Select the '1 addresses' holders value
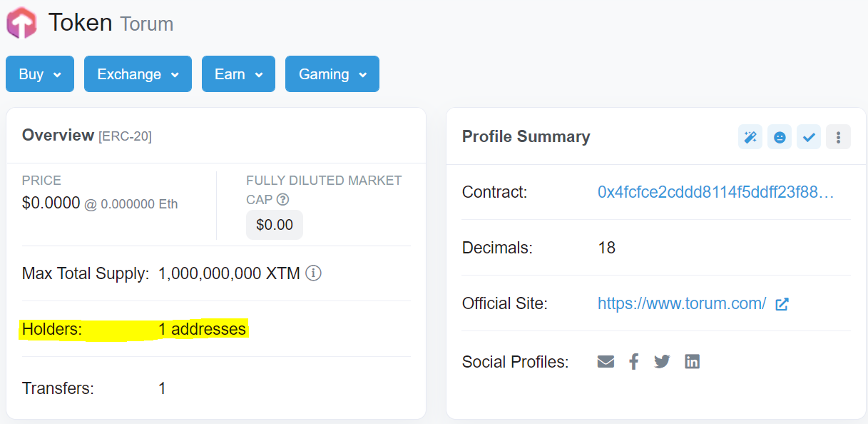This screenshot has height=424, width=868. 203,329
